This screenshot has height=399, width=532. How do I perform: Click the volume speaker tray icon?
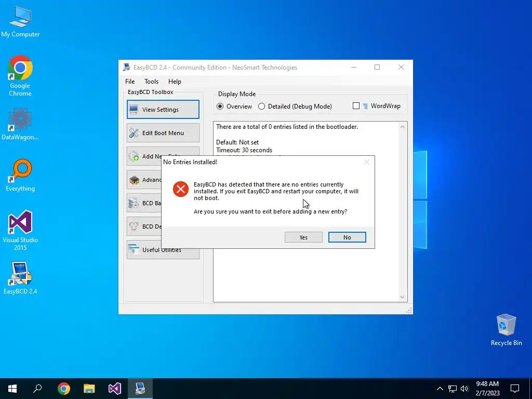point(464,389)
